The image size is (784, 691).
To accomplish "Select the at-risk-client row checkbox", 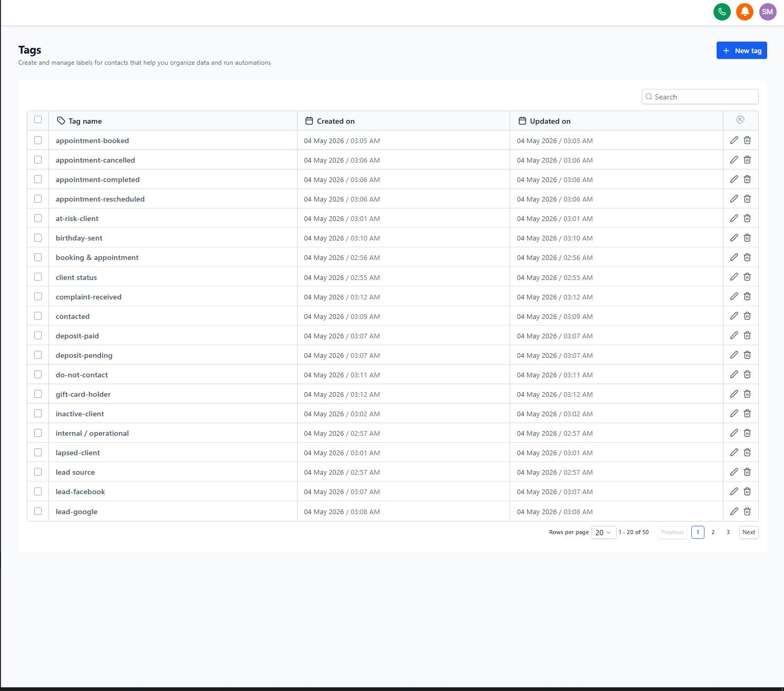I will pos(38,218).
